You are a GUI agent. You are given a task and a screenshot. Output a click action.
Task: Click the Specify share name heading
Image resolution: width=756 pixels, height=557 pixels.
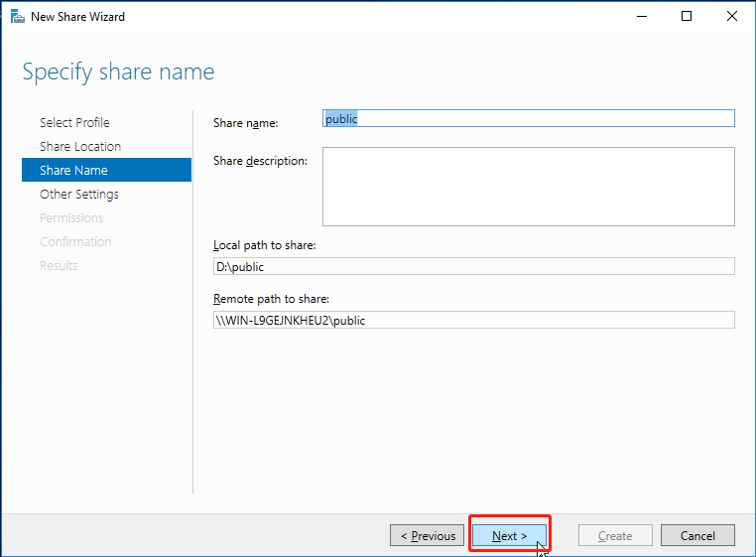pyautogui.click(x=118, y=71)
